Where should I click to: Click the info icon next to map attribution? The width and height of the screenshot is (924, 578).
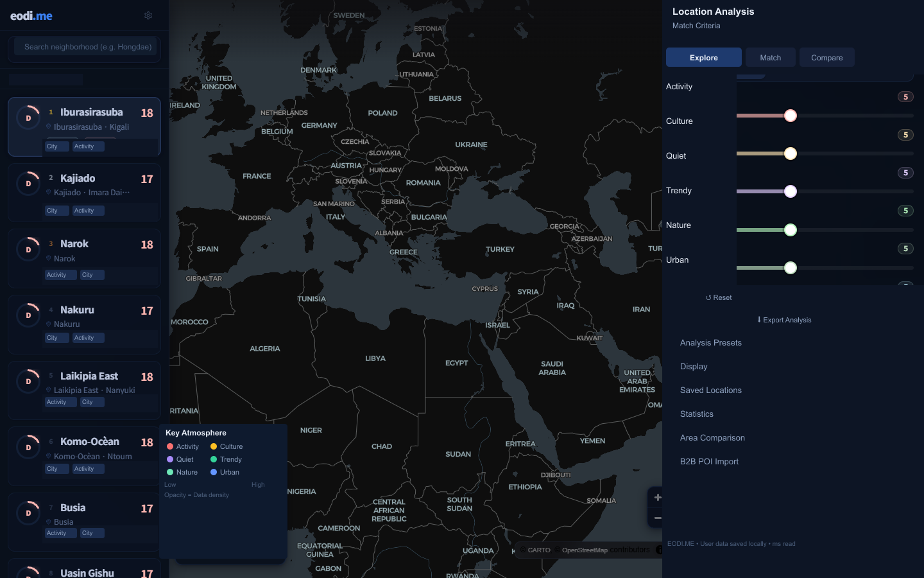661,550
